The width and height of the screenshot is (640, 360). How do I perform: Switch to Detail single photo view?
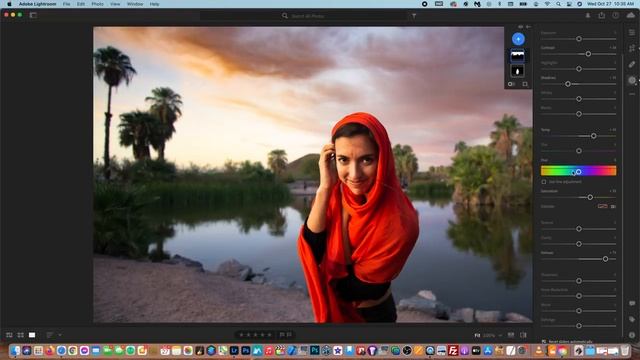tap(32, 335)
